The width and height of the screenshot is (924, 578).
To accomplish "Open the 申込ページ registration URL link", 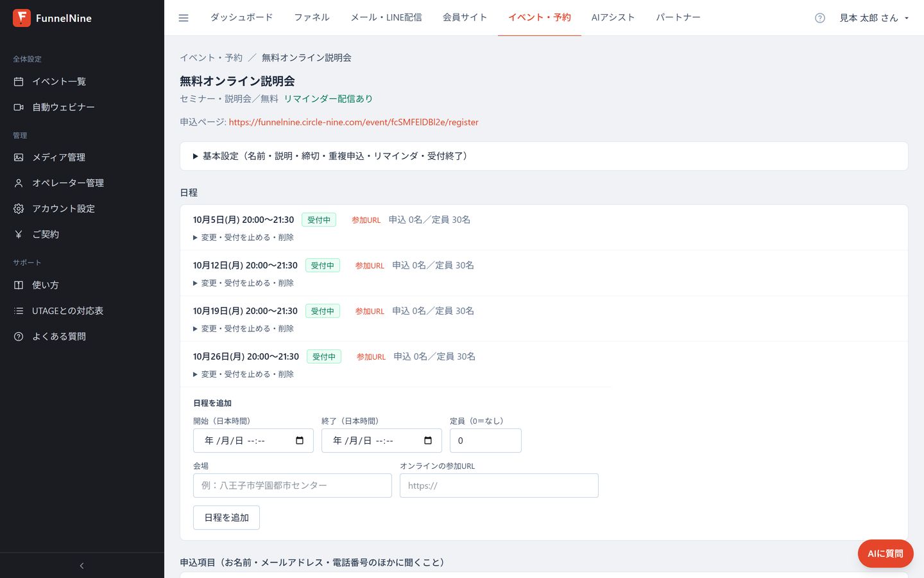I will (354, 122).
